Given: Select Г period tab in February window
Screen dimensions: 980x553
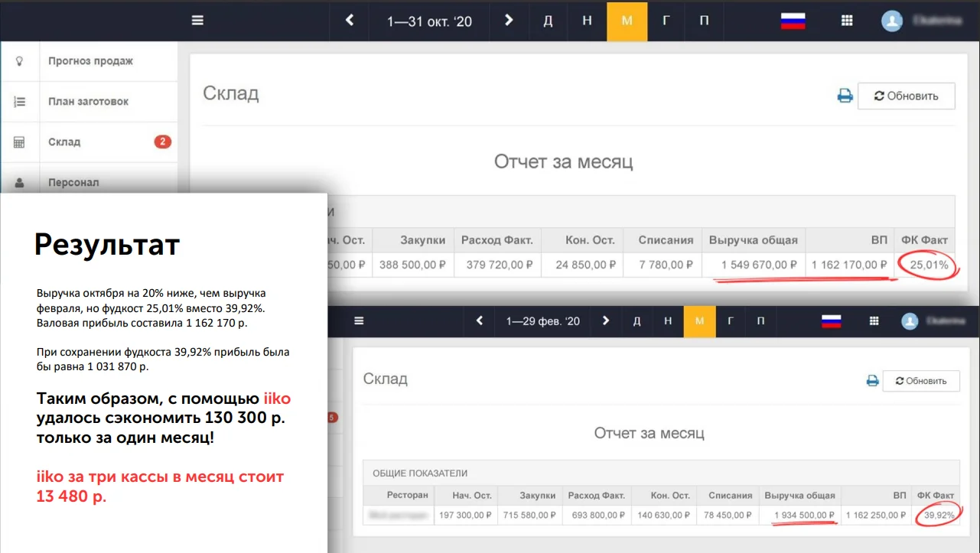Looking at the screenshot, I should [731, 321].
